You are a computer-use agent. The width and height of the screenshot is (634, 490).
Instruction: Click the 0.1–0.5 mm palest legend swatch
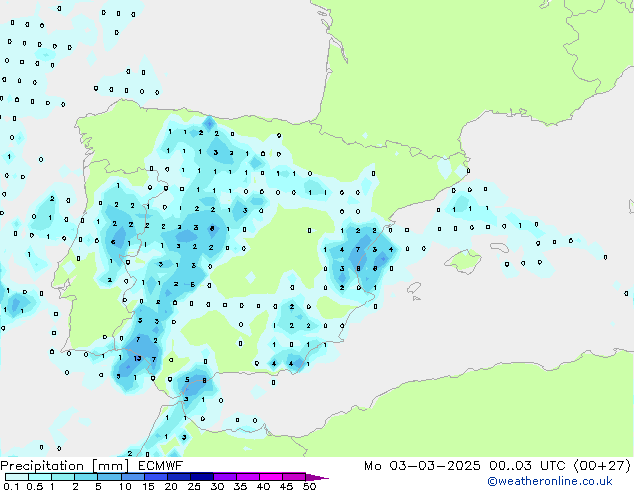point(17,477)
